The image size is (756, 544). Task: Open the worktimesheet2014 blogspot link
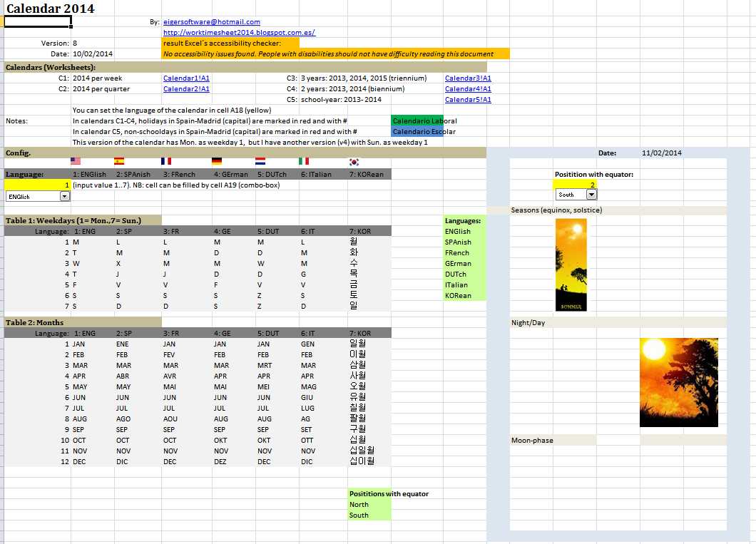[x=239, y=33]
